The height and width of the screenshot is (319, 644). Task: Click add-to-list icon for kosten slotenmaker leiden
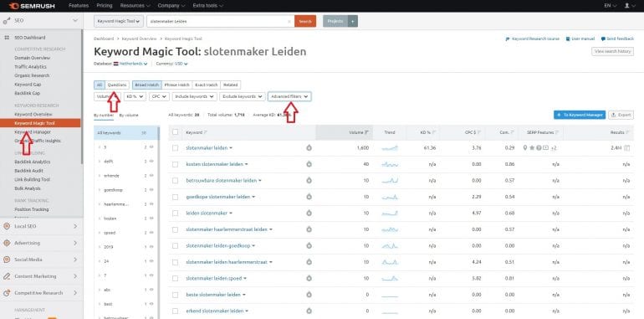(309, 164)
